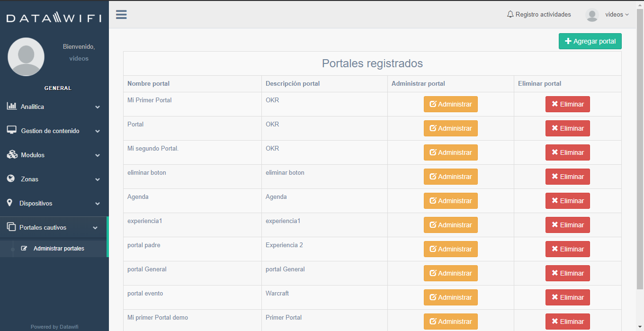Viewport: 644px width, 331px height.
Task: Click the Modulos cubes icon
Action: click(12, 154)
